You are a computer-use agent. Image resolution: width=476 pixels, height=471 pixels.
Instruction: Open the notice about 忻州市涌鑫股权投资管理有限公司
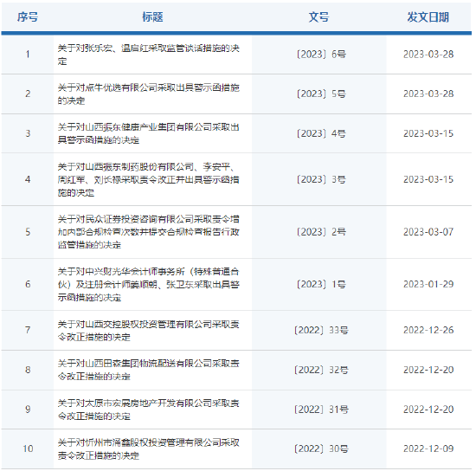click(x=149, y=448)
